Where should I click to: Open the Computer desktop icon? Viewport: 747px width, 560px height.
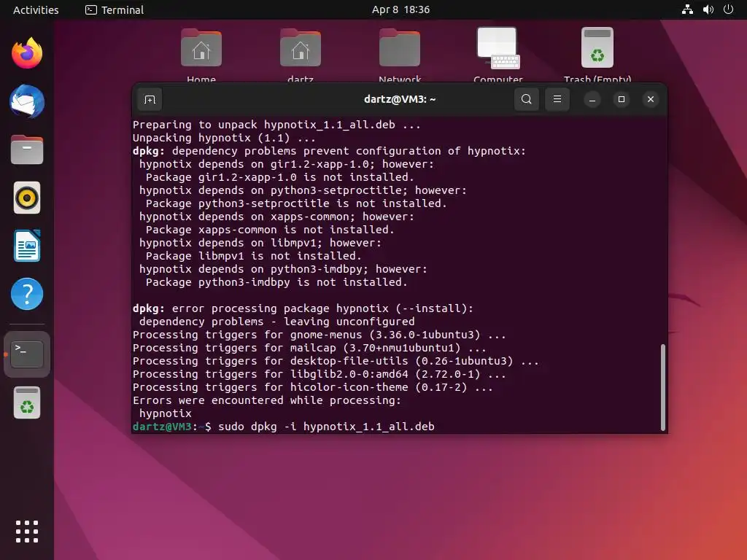tap(498, 55)
